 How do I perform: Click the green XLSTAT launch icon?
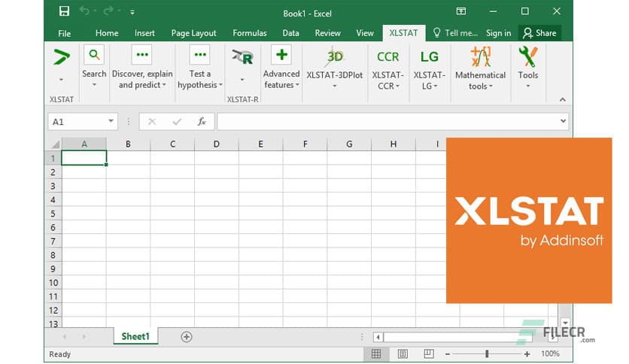pos(62,57)
